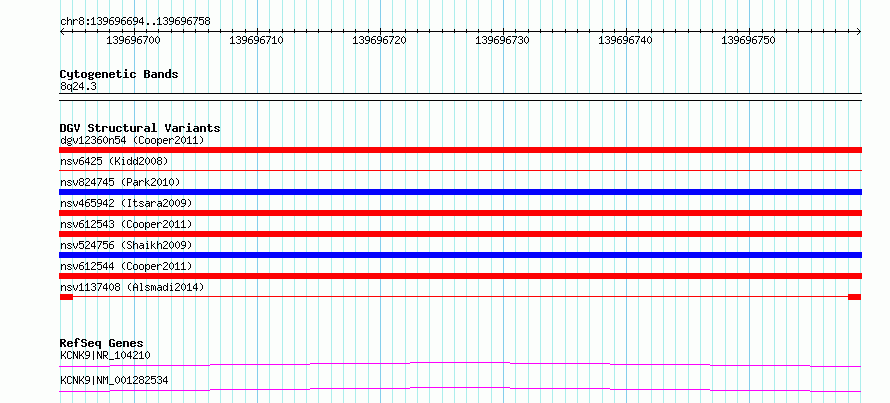This screenshot has height=403, width=890.
Task: Open the RefSeq Genes track title
Action: tap(102, 343)
